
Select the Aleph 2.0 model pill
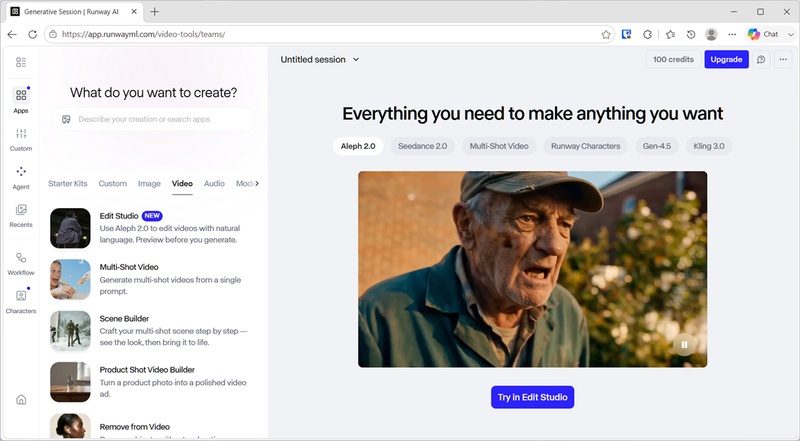pyautogui.click(x=358, y=146)
